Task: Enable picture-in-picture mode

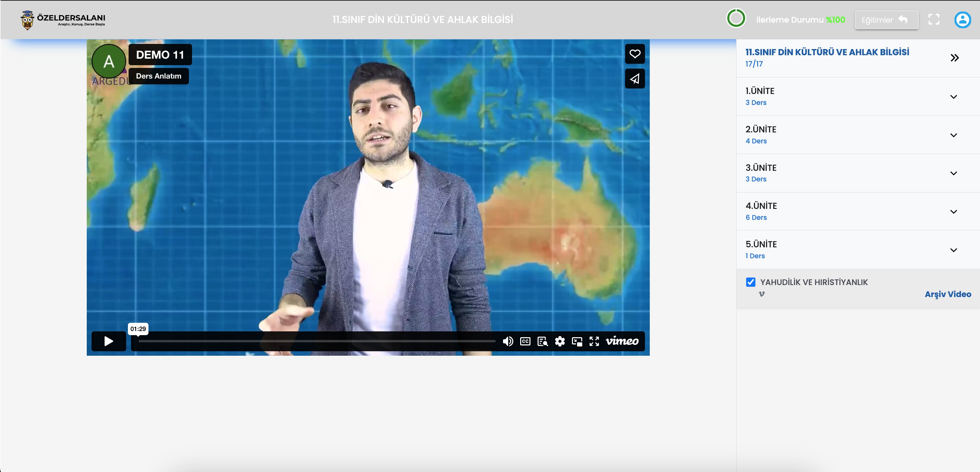Action: click(x=577, y=341)
